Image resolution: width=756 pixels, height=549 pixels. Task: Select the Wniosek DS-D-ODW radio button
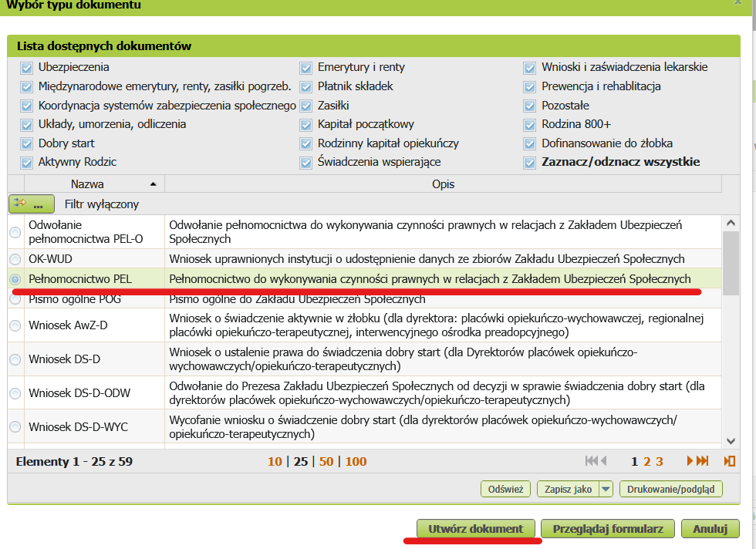[15, 393]
